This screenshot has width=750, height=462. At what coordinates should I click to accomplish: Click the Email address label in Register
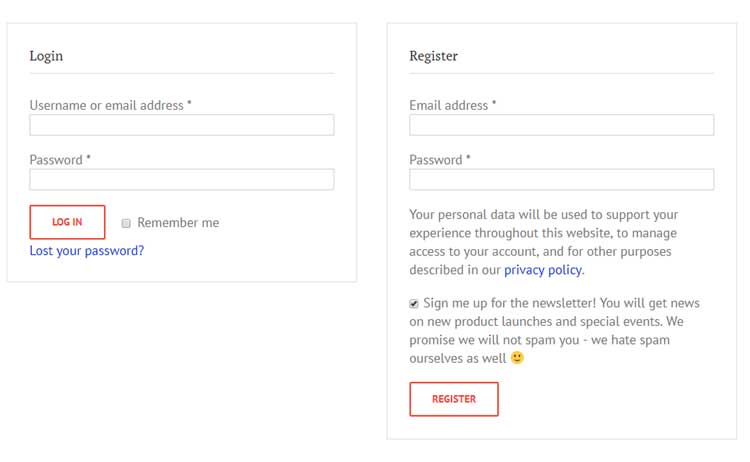pos(449,105)
